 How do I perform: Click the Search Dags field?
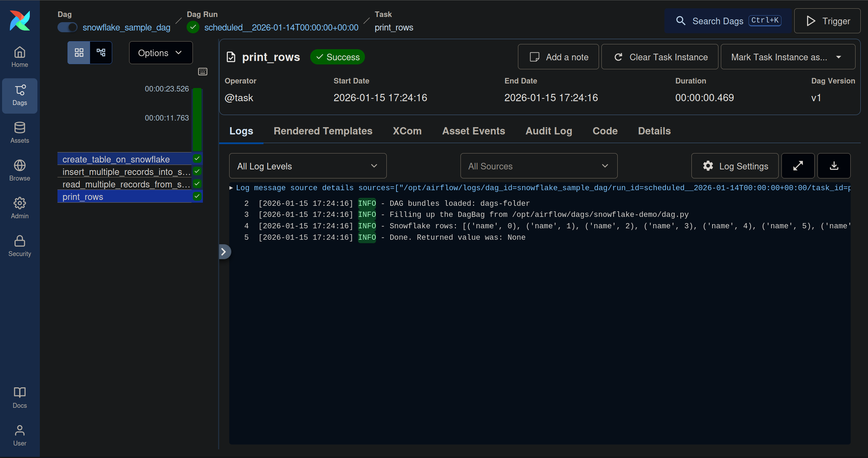point(728,21)
